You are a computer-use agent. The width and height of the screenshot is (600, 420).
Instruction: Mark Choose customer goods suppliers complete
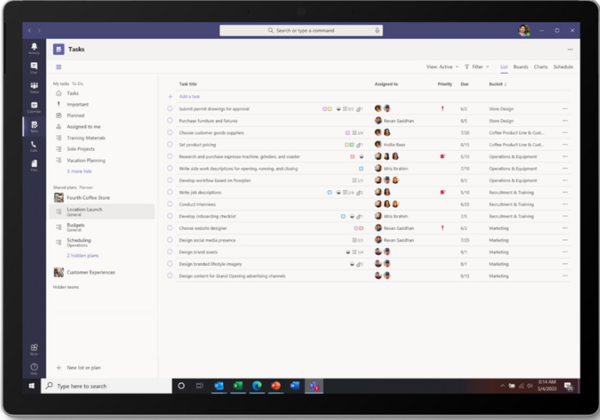pos(170,132)
